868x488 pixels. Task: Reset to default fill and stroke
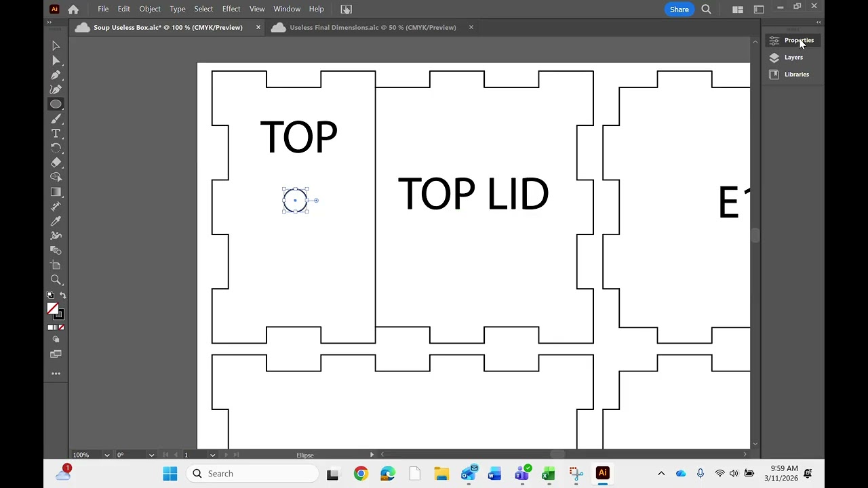[x=50, y=296]
